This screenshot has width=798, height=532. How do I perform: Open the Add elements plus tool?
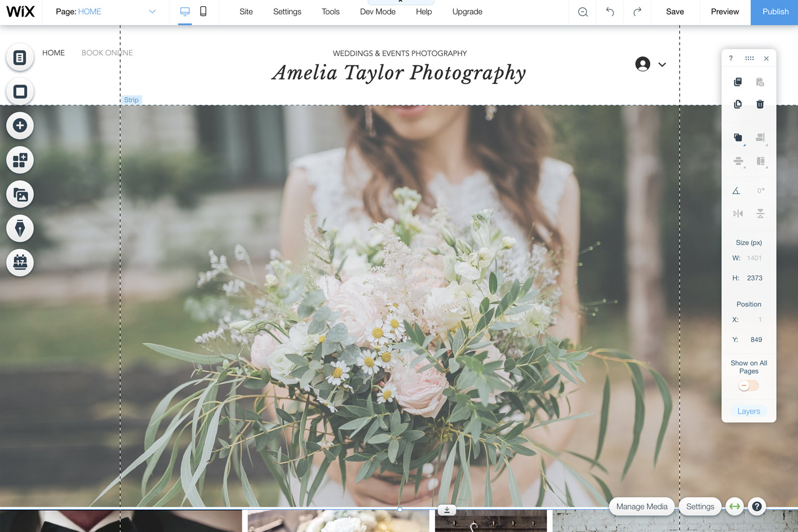coord(20,126)
